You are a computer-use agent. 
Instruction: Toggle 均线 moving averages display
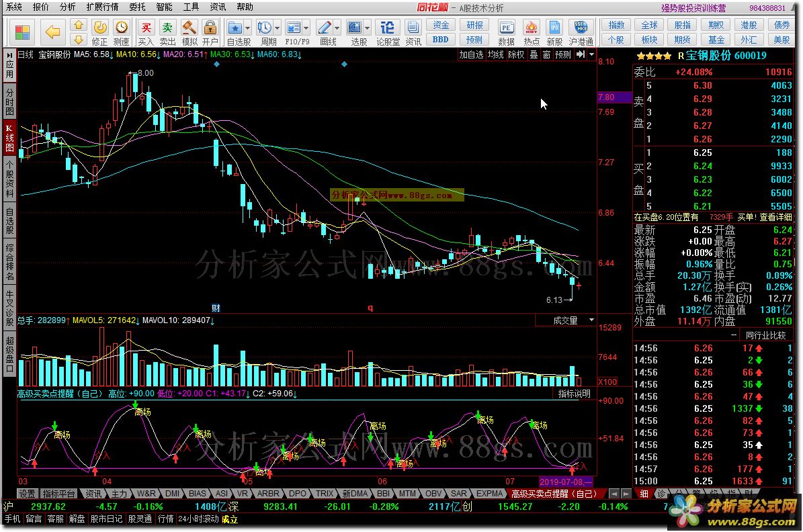(x=496, y=54)
